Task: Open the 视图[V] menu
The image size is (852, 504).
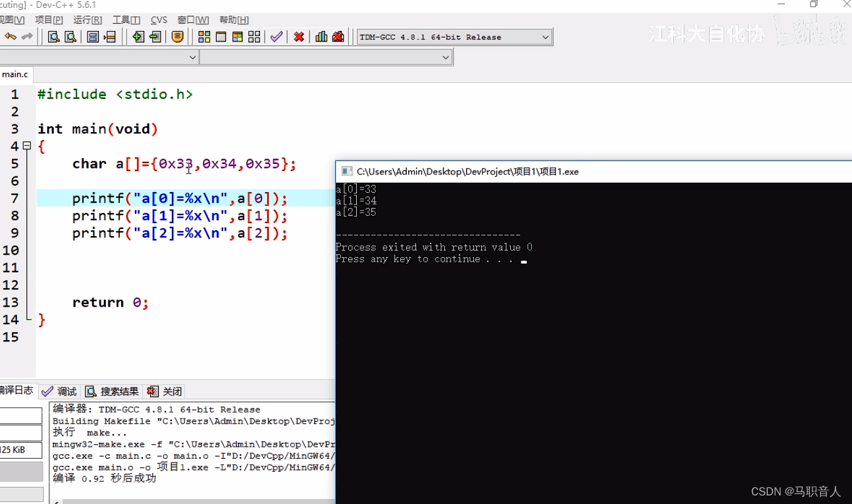Action: pyautogui.click(x=12, y=20)
